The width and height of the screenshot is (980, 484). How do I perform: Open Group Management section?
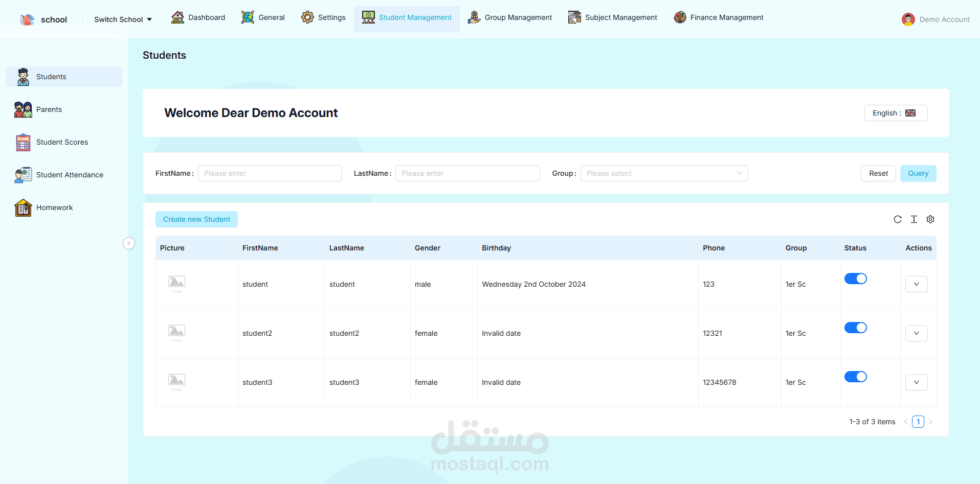(x=510, y=17)
